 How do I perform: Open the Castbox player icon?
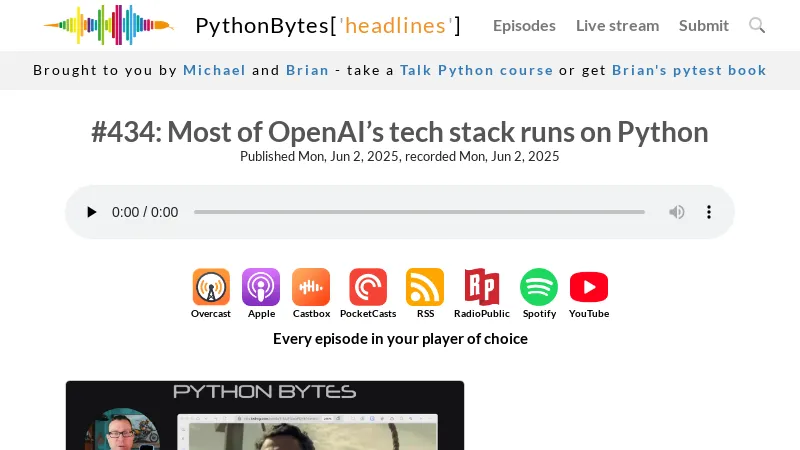pos(311,288)
